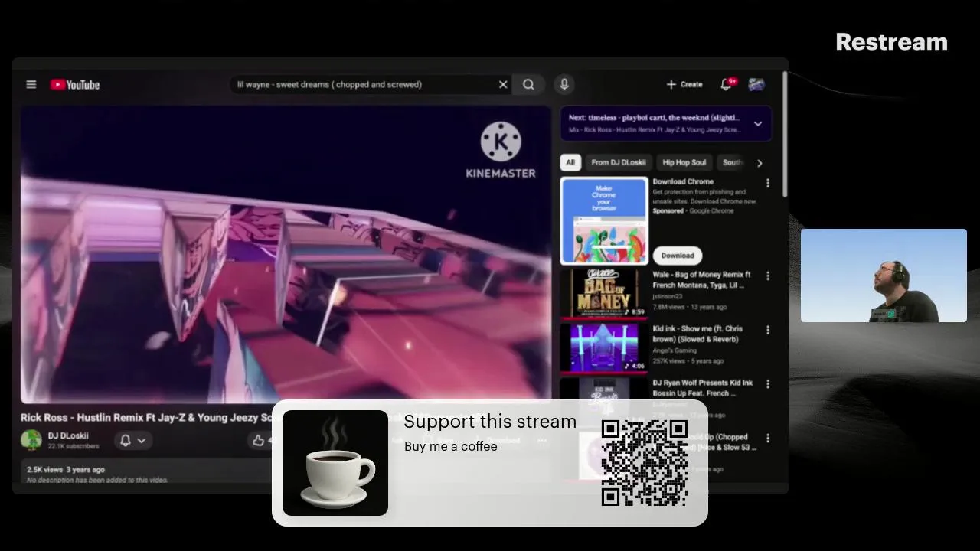
Task: Go to the YouTube home logo
Action: [x=75, y=85]
